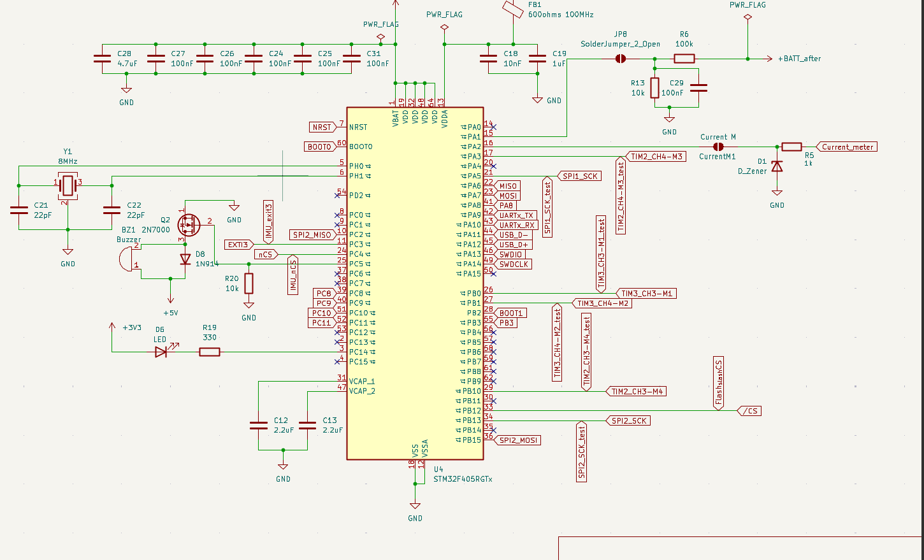Select the JP8 solder jumper symbol

pyautogui.click(x=620, y=59)
